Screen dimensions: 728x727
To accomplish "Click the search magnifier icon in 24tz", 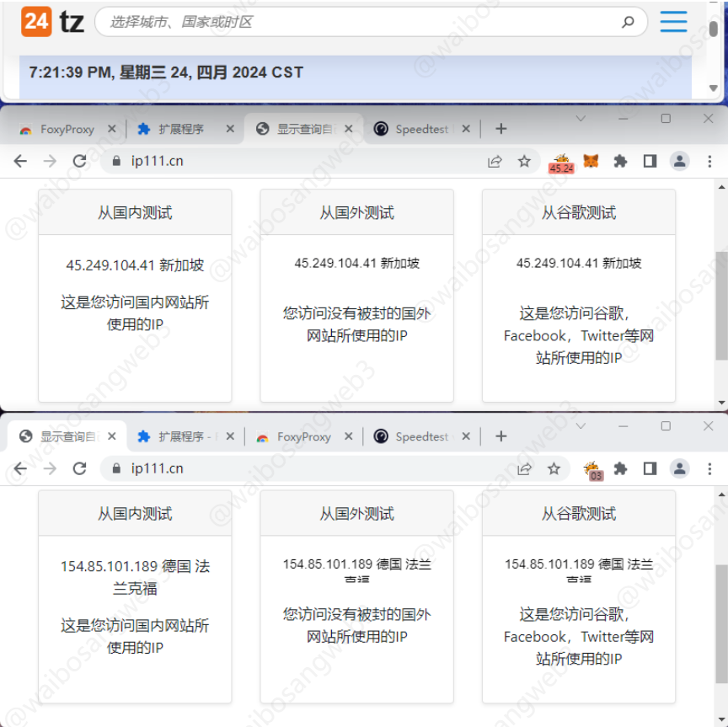I will point(628,21).
